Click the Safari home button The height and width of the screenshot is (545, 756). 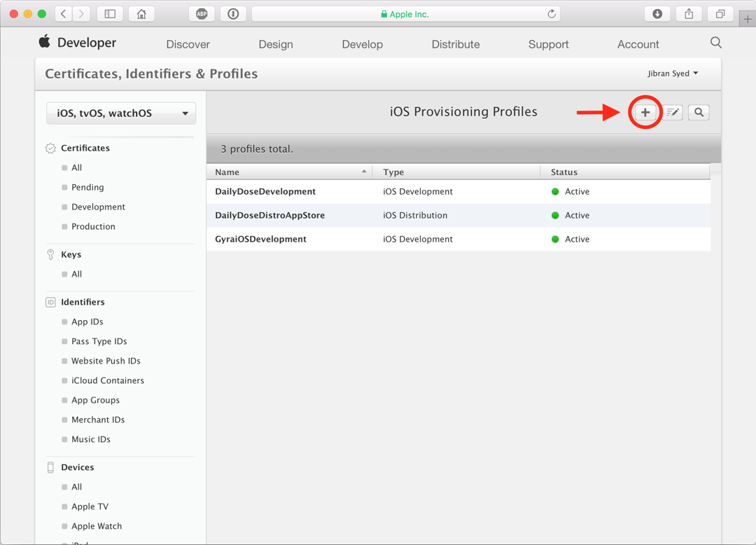point(141,14)
